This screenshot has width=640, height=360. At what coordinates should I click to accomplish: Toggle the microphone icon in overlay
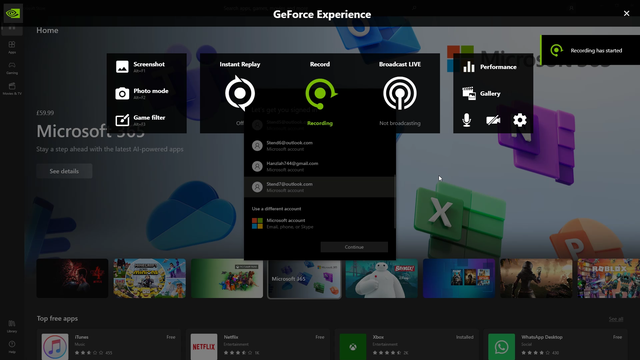[467, 120]
